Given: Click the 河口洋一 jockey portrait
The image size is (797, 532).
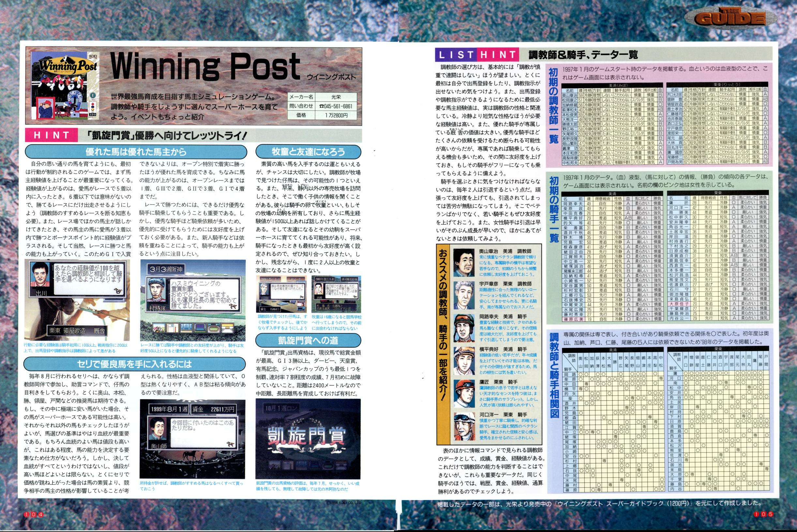Looking at the screenshot, I should coord(464,427).
